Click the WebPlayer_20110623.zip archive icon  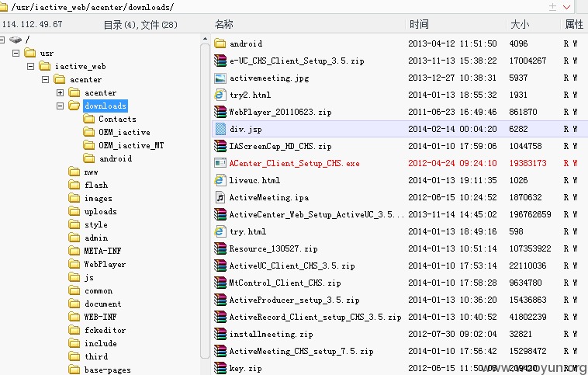click(x=220, y=112)
